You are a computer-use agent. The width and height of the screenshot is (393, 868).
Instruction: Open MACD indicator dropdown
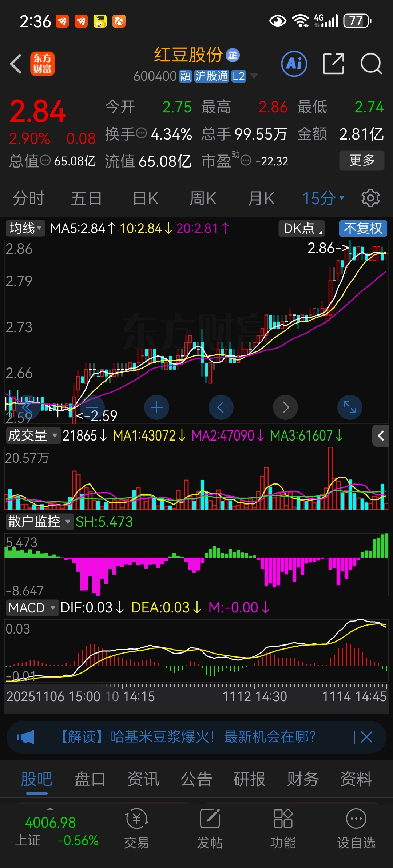coord(32,608)
